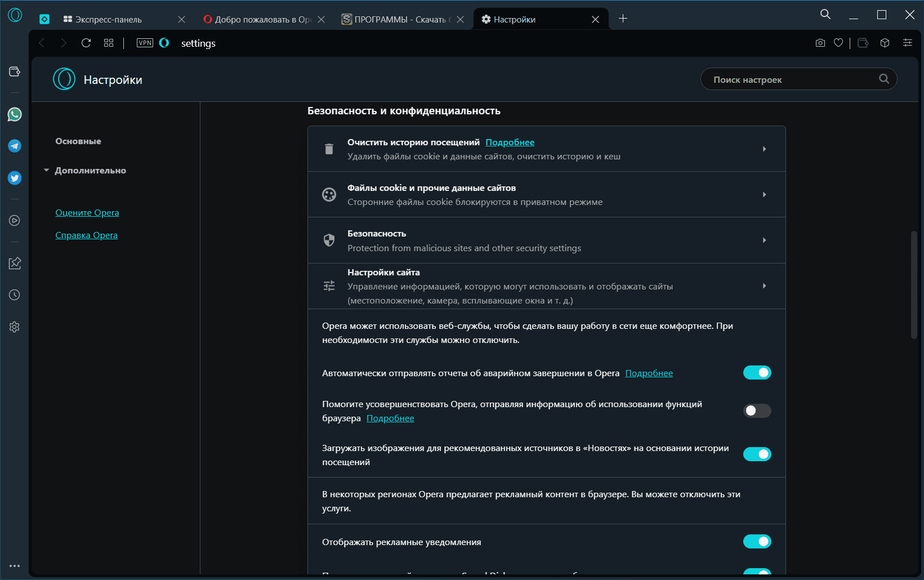Open Подробнее link for crash reports

(x=649, y=373)
